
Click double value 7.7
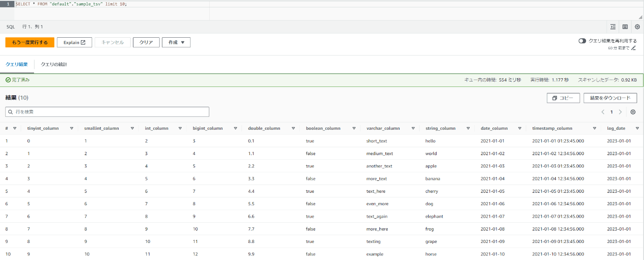(251, 229)
